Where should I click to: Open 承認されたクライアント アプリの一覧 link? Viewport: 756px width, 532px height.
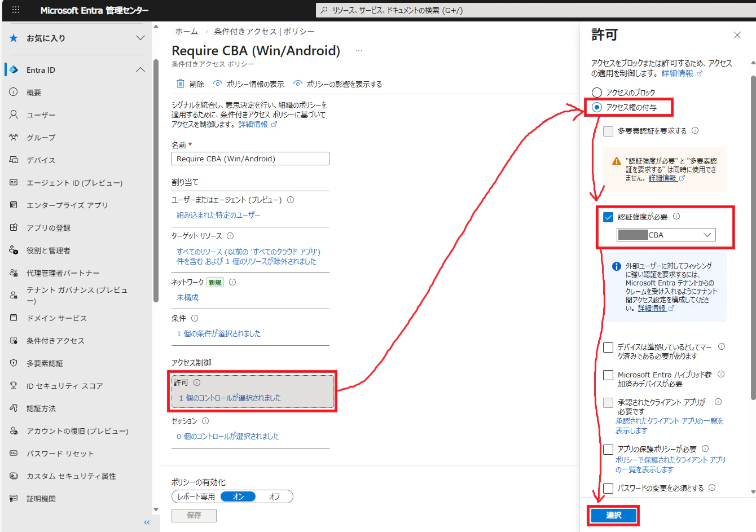[x=669, y=425]
